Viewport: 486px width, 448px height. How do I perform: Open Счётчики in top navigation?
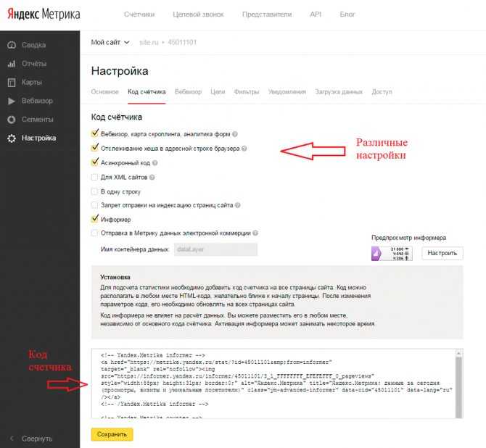point(139,14)
